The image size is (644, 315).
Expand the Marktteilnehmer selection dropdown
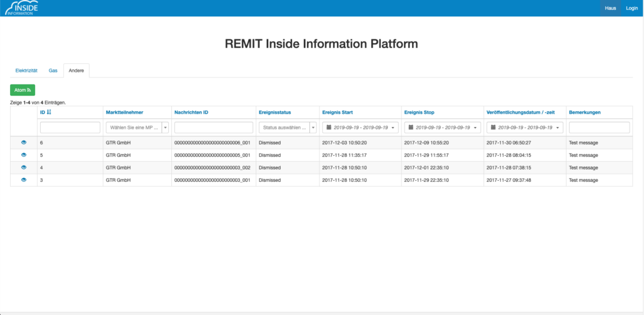click(x=136, y=127)
